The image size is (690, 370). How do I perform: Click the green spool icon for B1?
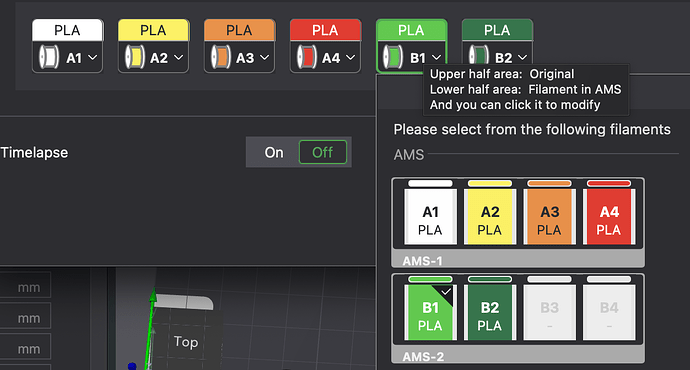pos(393,57)
